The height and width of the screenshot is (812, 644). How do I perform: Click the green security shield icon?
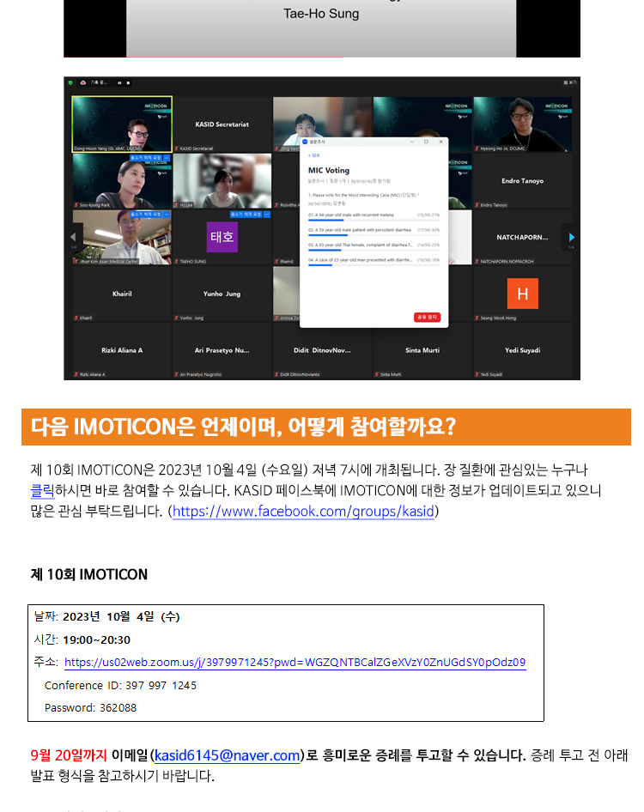click(70, 82)
